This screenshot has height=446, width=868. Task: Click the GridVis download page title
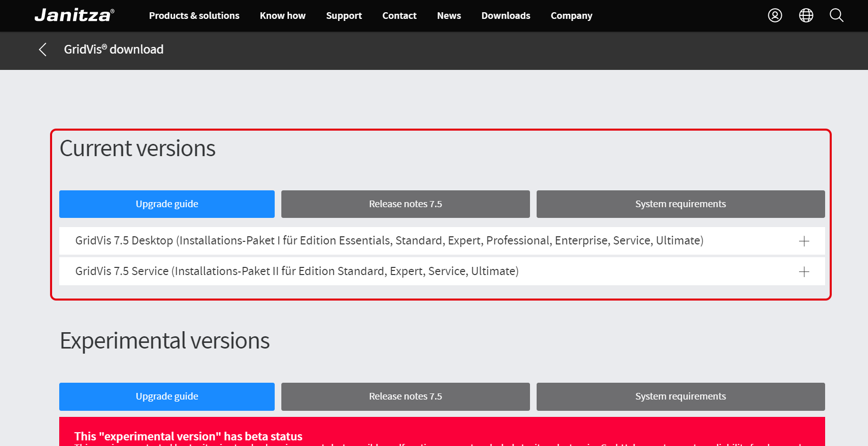tap(114, 49)
